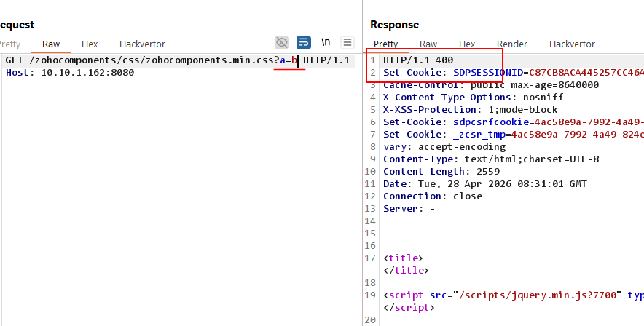This screenshot has height=326, width=644.
Task: Switch Response view to Raw tab
Action: click(428, 44)
